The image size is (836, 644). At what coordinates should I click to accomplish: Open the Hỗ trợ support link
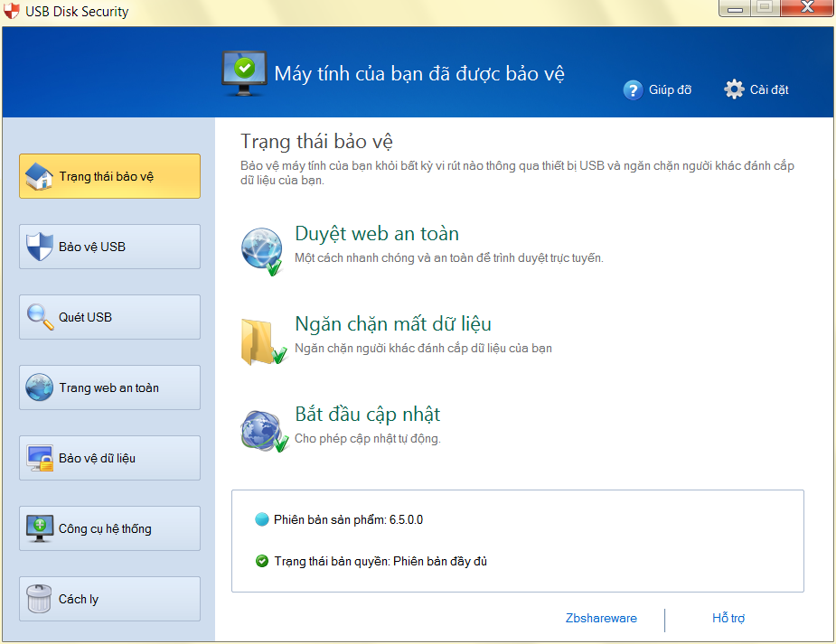pos(728,619)
